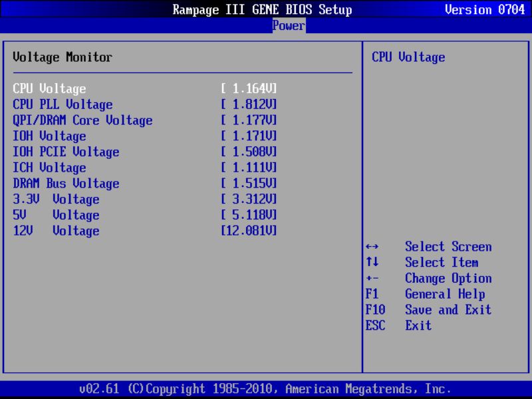Click the Select Item hint
532x399 pixels.
point(442,262)
